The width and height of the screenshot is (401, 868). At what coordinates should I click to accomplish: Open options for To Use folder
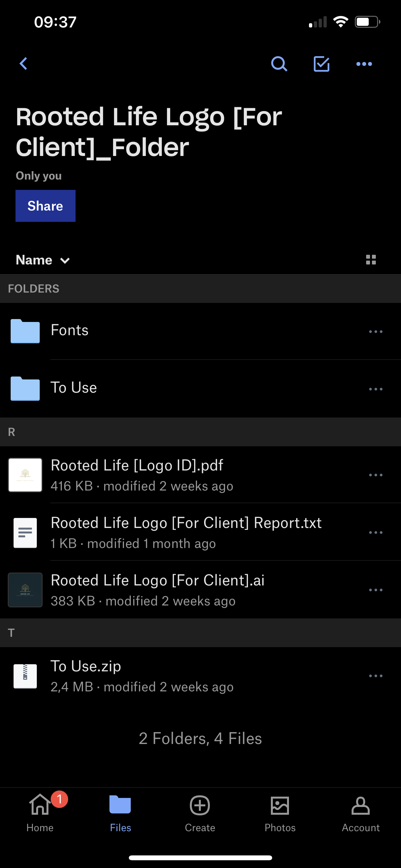[375, 389]
